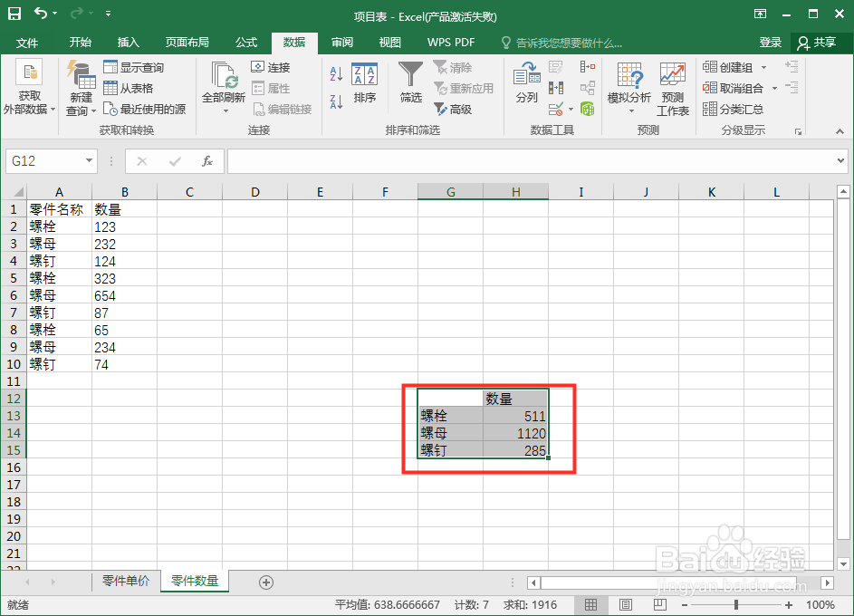
Task: Refresh All data connections
Action: tap(224, 88)
